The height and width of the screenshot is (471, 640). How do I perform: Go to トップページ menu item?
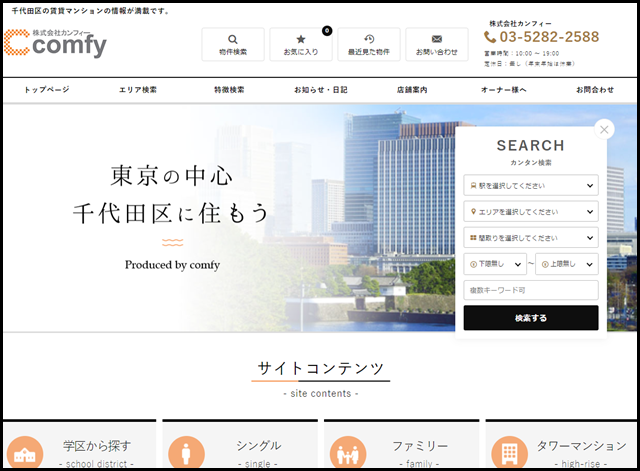(47, 90)
